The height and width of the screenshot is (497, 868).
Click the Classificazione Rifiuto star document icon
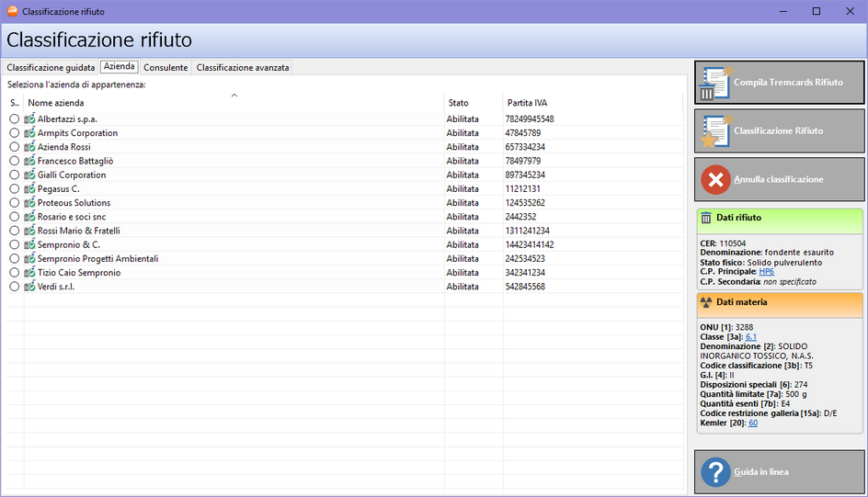click(x=714, y=131)
